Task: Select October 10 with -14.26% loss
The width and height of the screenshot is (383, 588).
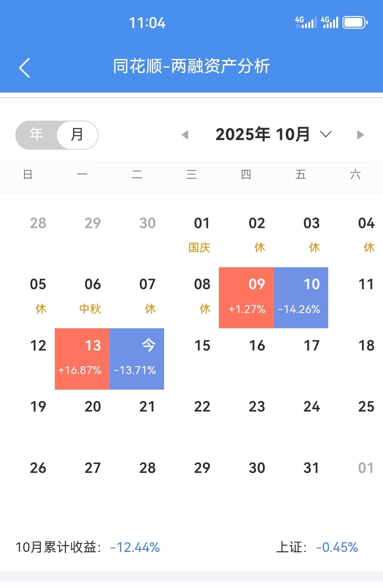Action: click(x=301, y=297)
